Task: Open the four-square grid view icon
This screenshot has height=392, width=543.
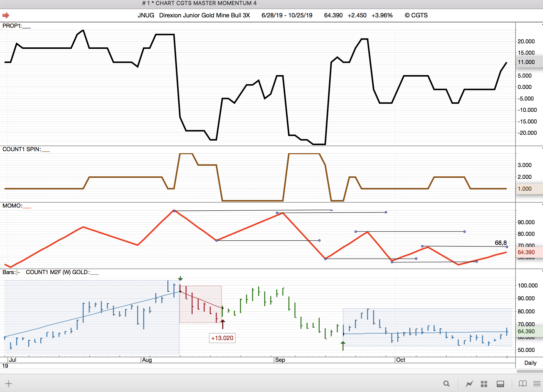Action: point(484,384)
